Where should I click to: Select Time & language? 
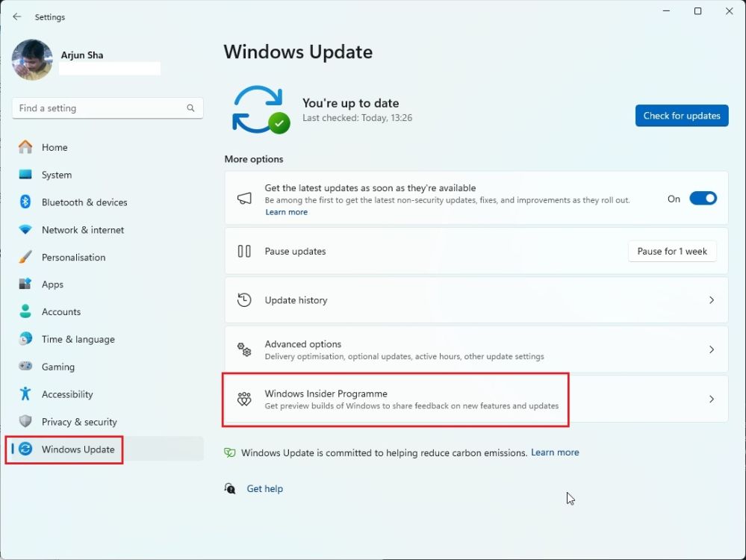point(108,339)
